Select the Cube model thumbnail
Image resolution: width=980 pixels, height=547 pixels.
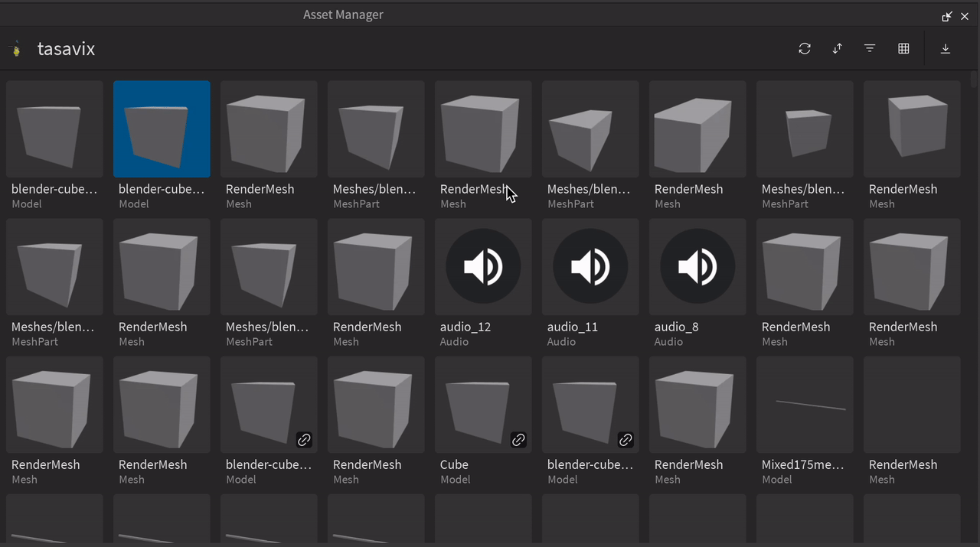pos(483,405)
